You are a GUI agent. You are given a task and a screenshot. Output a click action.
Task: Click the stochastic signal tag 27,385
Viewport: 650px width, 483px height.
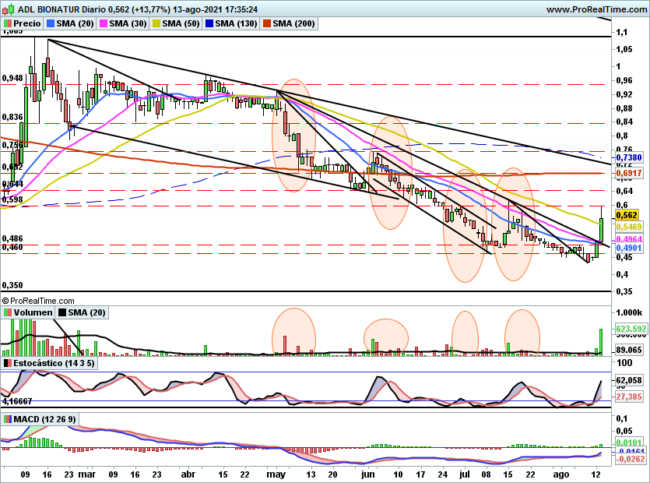tap(629, 397)
